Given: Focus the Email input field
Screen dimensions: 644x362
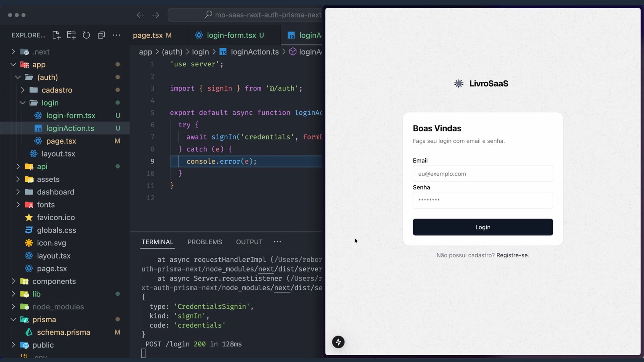Looking at the screenshot, I should (482, 174).
